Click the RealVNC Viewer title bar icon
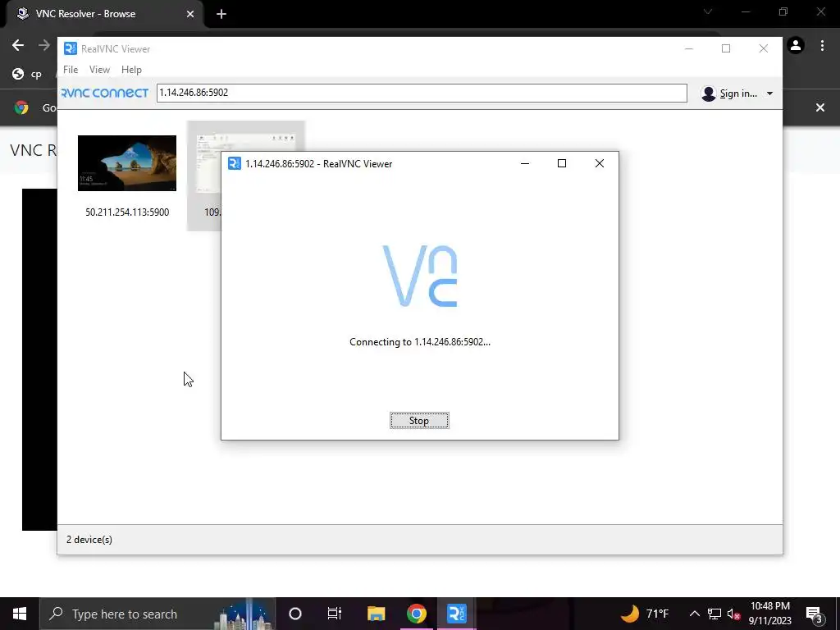840x630 pixels. pos(71,48)
